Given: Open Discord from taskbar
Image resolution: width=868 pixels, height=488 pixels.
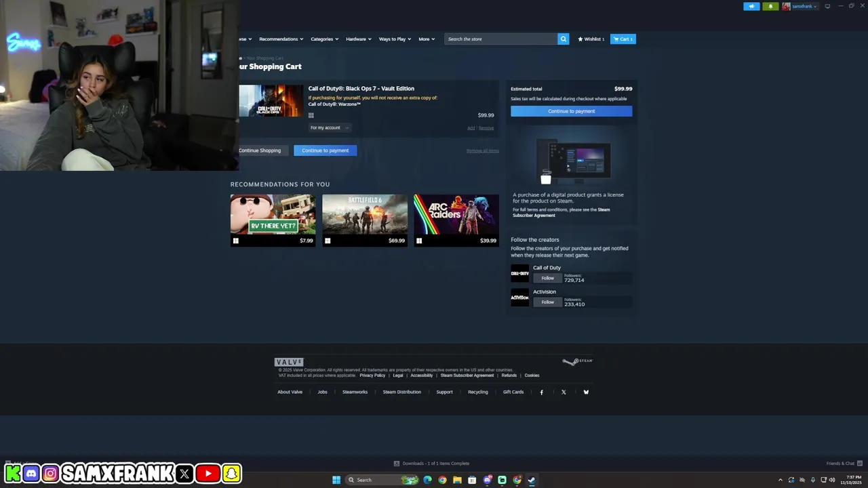Looking at the screenshot, I should click(x=487, y=480).
